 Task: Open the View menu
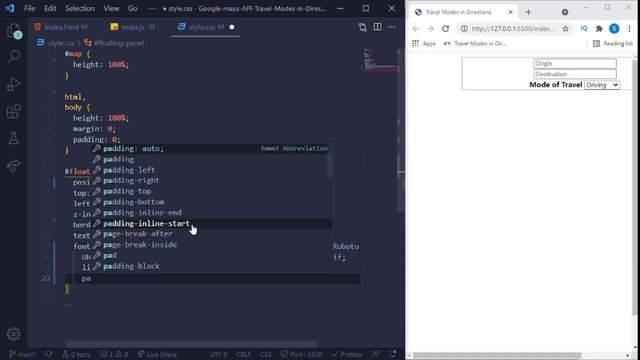tap(111, 8)
